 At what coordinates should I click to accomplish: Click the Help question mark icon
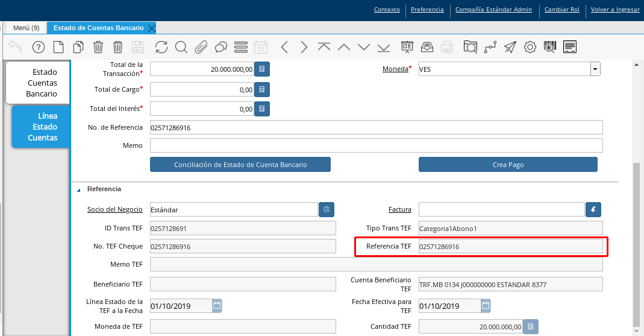38,47
